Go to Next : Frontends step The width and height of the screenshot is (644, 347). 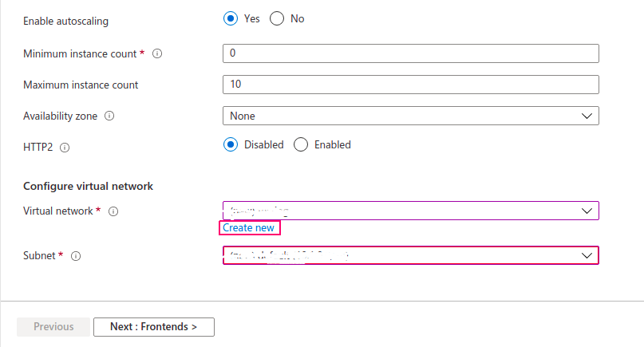(x=153, y=326)
